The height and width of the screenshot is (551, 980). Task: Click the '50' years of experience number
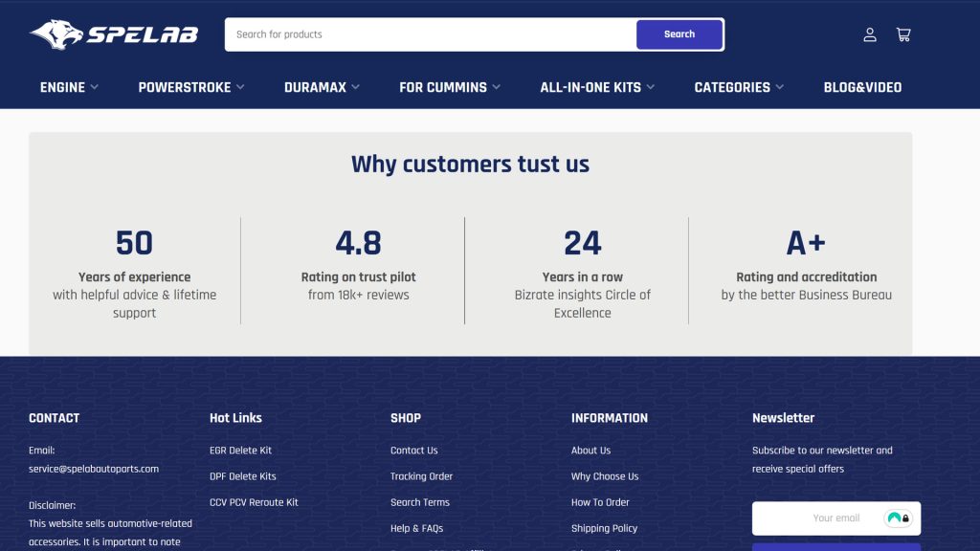134,243
